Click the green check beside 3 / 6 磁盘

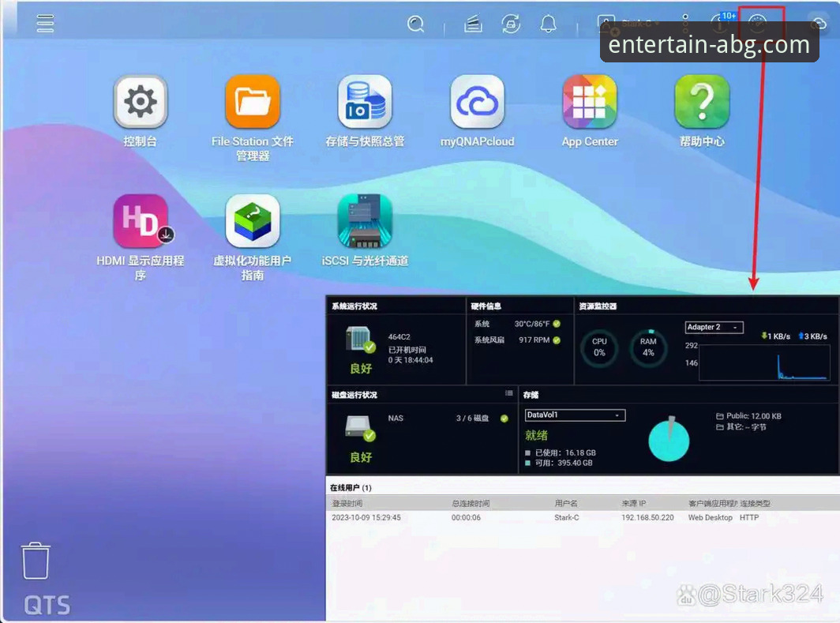(504, 418)
